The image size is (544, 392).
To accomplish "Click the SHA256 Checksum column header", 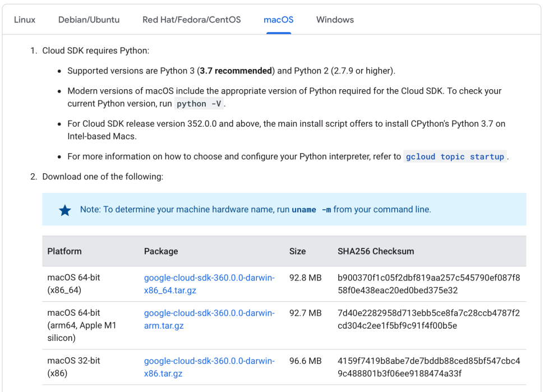I will coord(376,251).
